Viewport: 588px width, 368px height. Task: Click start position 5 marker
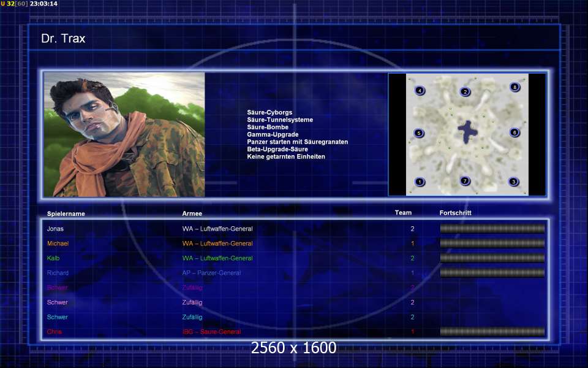pyautogui.click(x=419, y=133)
